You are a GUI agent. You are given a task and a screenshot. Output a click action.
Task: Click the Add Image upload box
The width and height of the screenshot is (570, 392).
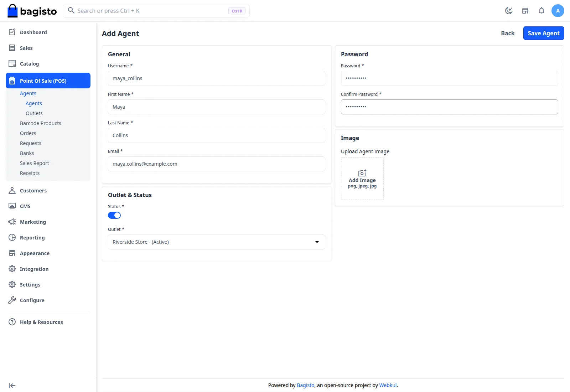(x=362, y=179)
